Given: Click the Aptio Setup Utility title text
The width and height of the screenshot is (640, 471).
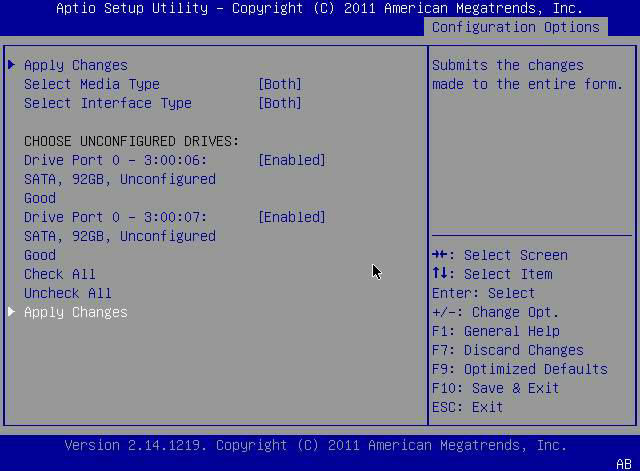Looking at the screenshot, I should 320,8.
